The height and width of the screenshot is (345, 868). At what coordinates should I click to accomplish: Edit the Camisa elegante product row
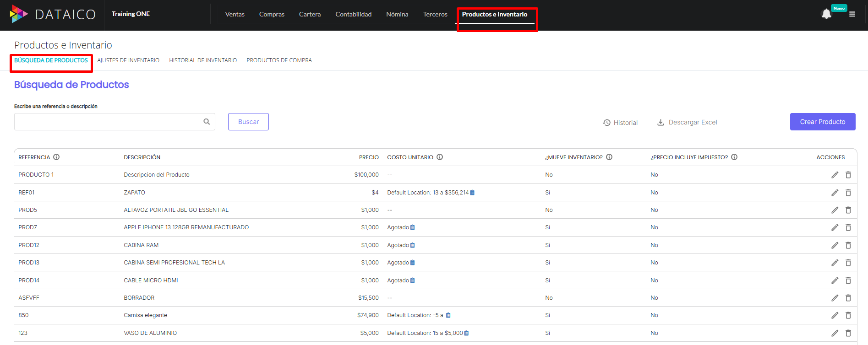[x=835, y=315]
